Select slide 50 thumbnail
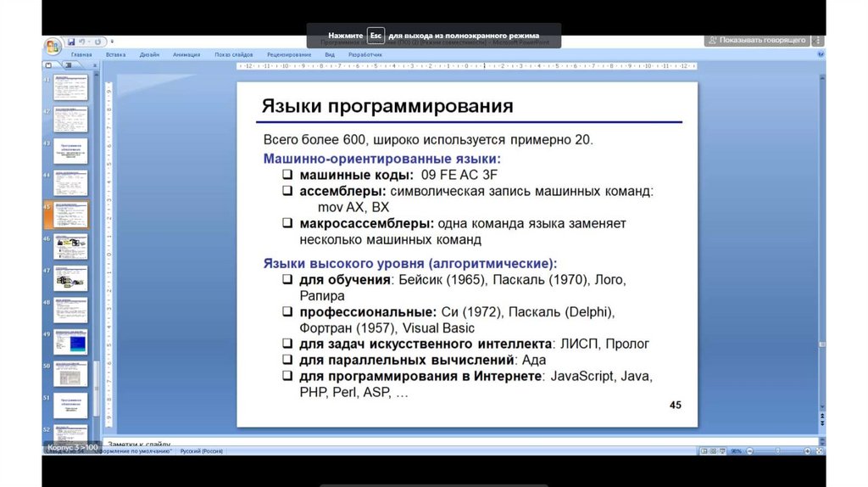Image resolution: width=868 pixels, height=487 pixels. coord(71,374)
